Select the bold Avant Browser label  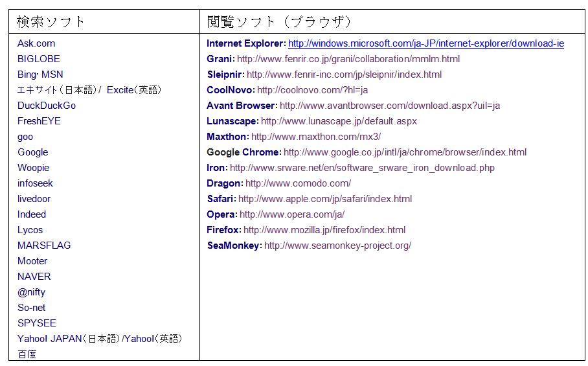coord(242,106)
